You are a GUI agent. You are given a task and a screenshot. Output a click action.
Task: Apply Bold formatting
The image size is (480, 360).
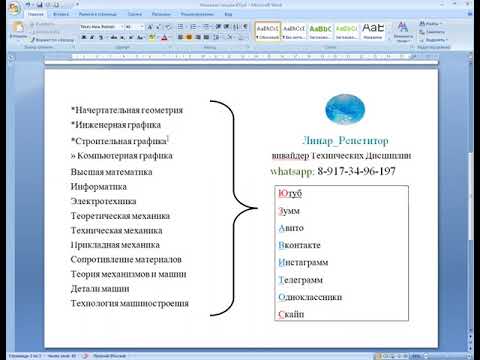pos(84,37)
